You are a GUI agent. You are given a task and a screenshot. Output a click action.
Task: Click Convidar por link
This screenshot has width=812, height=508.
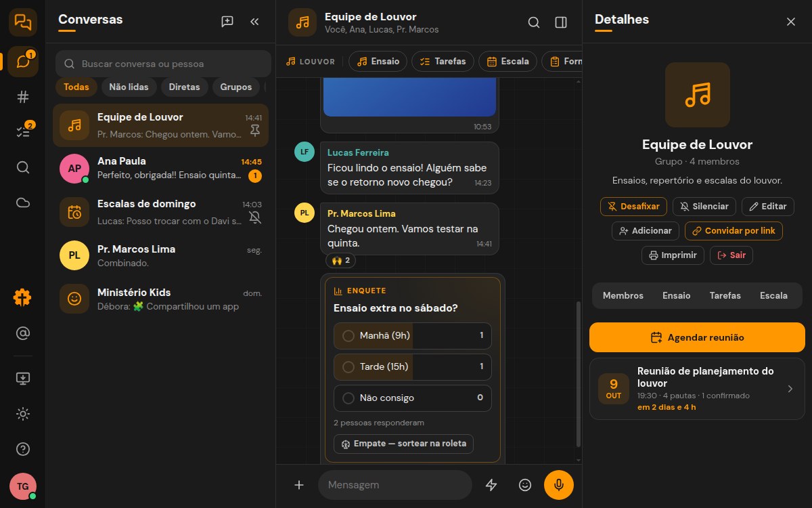734,230
